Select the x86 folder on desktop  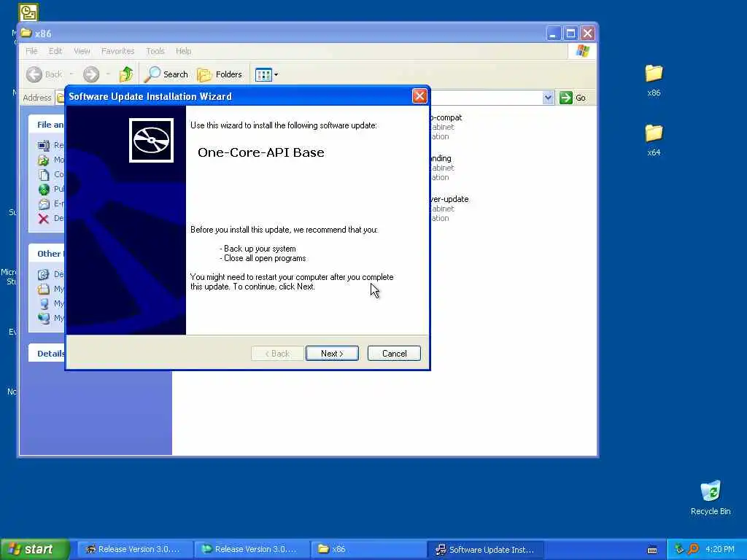pos(654,80)
